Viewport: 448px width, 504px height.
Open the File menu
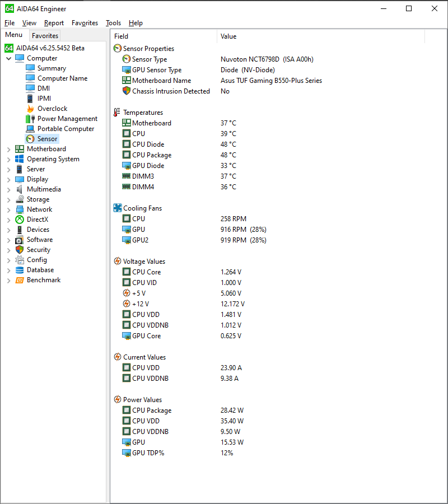coord(10,23)
